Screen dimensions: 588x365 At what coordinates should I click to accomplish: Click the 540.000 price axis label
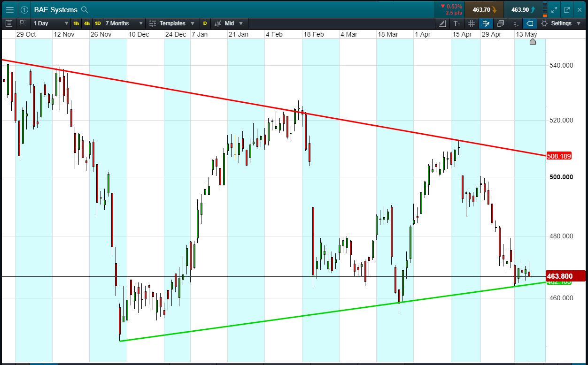[561, 65]
